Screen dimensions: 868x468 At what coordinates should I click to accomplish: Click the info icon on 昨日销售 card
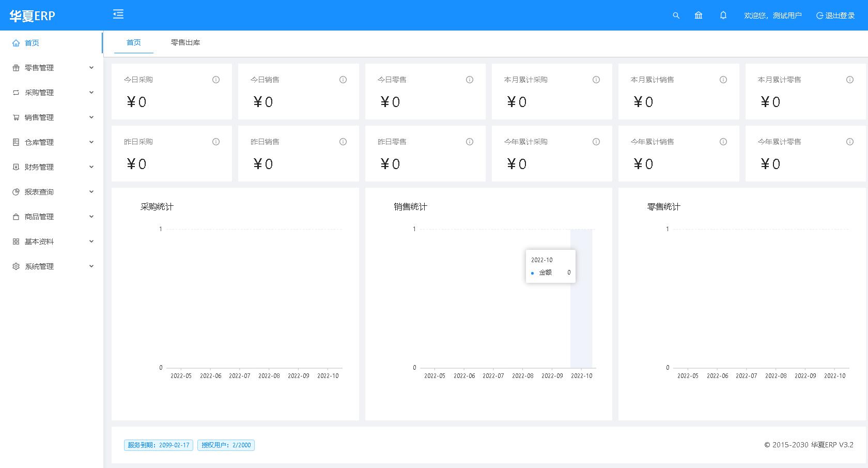343,142
